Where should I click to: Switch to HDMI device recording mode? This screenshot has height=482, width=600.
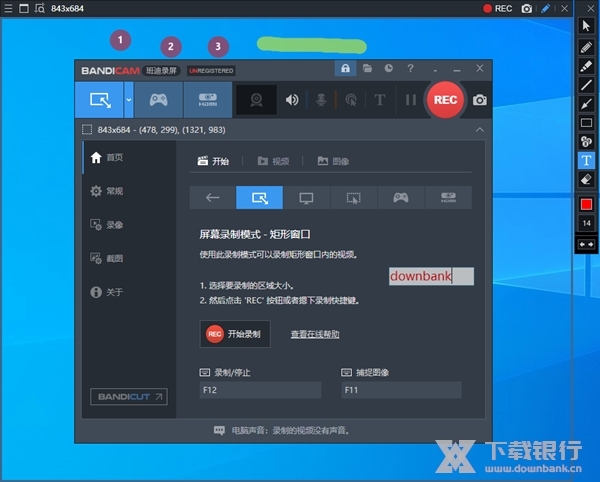point(208,100)
